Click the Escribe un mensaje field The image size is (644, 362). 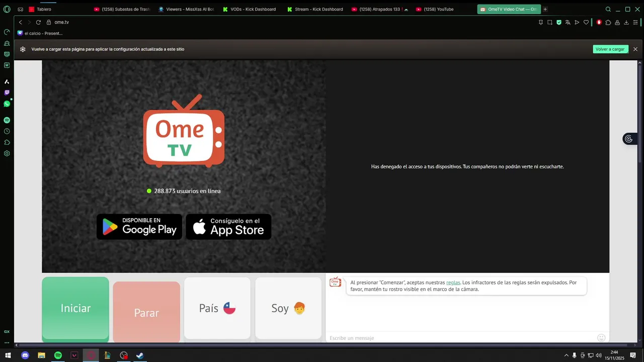460,338
